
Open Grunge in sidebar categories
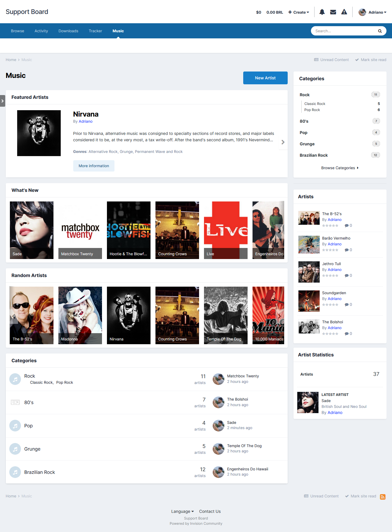point(307,144)
